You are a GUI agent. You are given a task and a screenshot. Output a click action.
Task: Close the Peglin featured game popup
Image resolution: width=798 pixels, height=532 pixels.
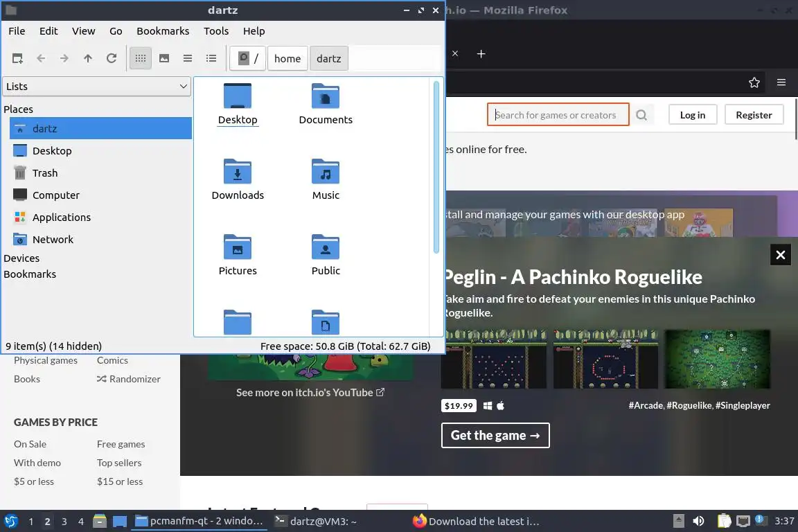point(780,255)
